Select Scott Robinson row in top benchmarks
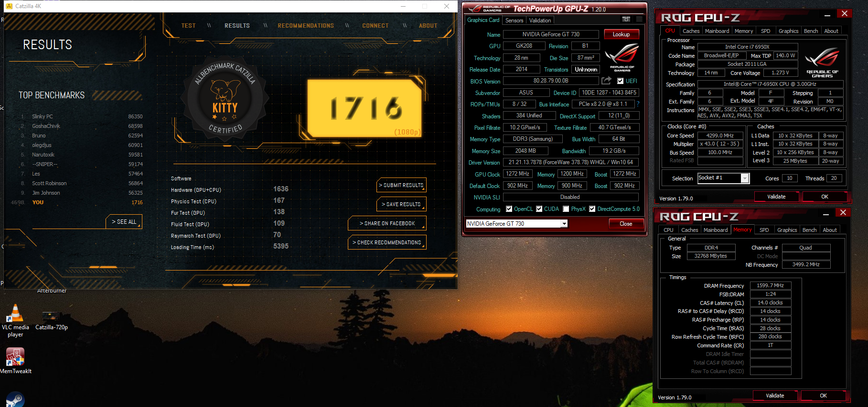Screen dimensions: 868x407 click(x=81, y=183)
